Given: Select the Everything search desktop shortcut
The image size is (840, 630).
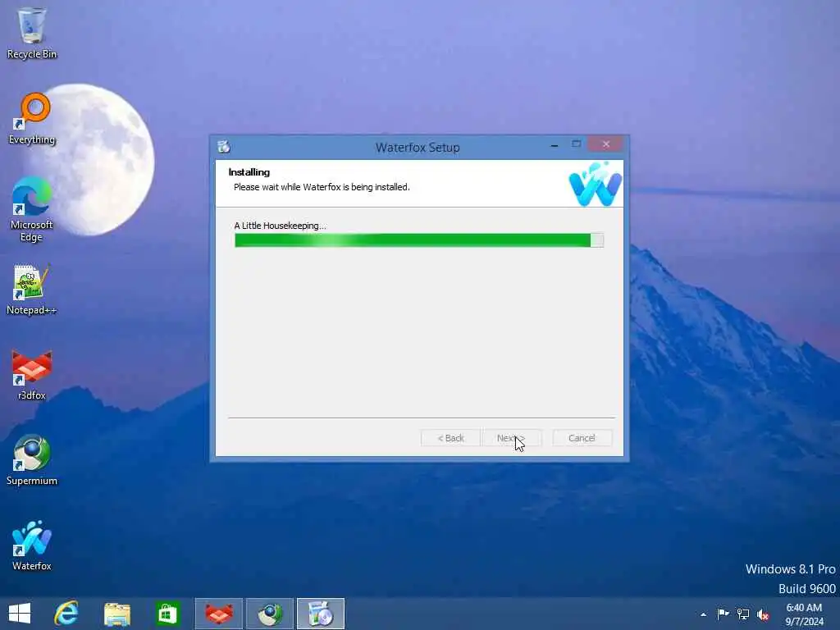Looking at the screenshot, I should click(32, 118).
